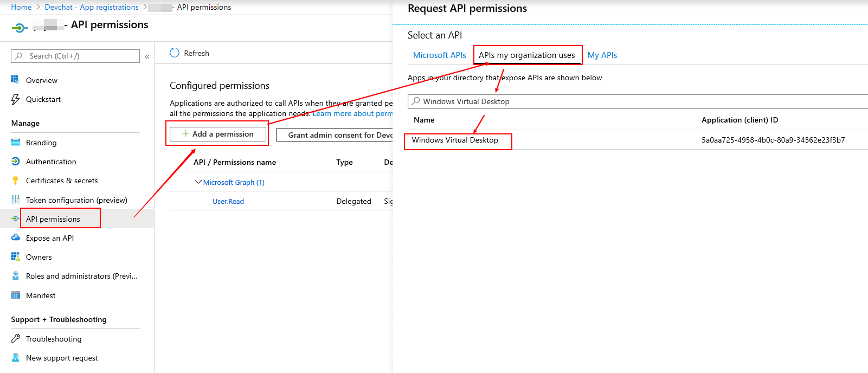
Task: Collapse the sidebar with double chevron
Action: point(147,56)
